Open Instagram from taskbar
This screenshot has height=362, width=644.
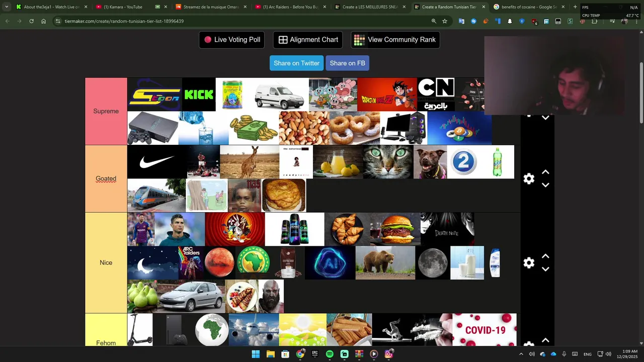tap(388, 354)
